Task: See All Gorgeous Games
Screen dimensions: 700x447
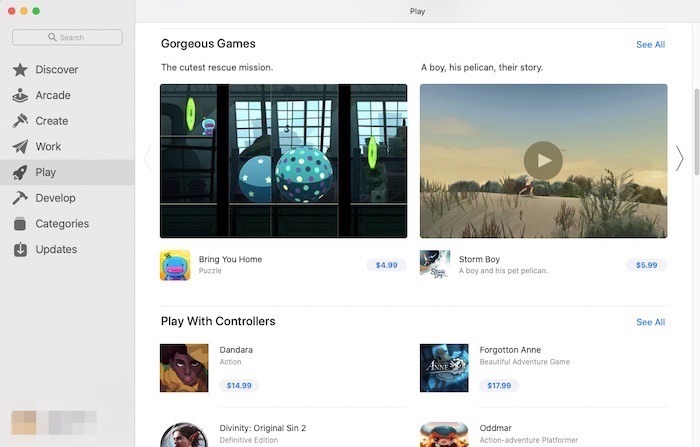Action: (650, 45)
